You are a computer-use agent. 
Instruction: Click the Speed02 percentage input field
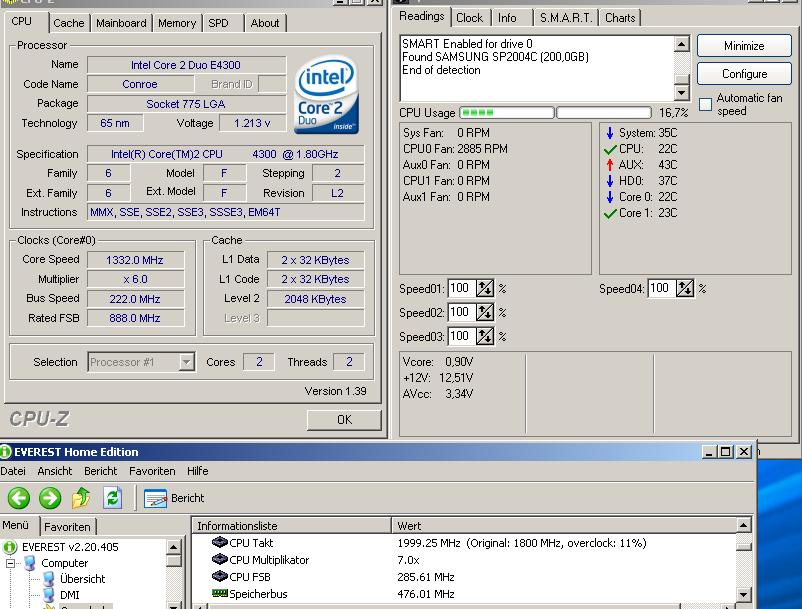[460, 313]
